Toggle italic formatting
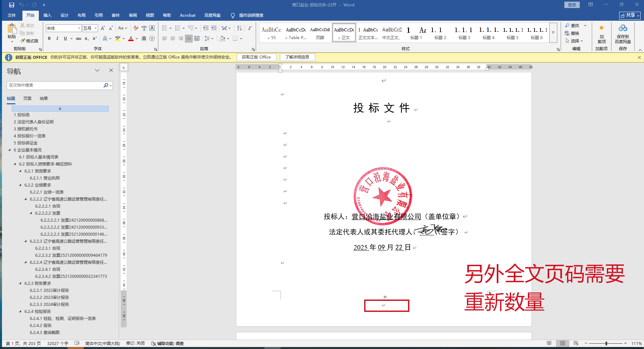 tap(57, 38)
